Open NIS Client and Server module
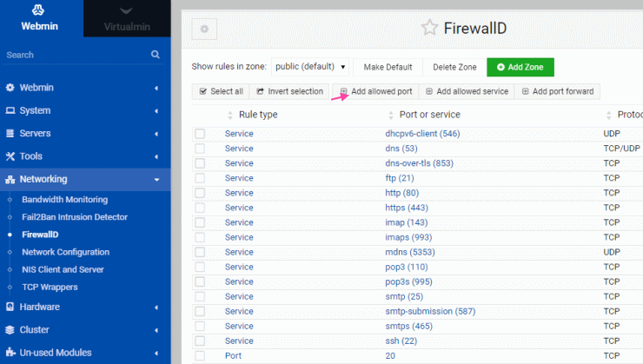Screen dimensions: 643x364 pyautogui.click(x=63, y=269)
